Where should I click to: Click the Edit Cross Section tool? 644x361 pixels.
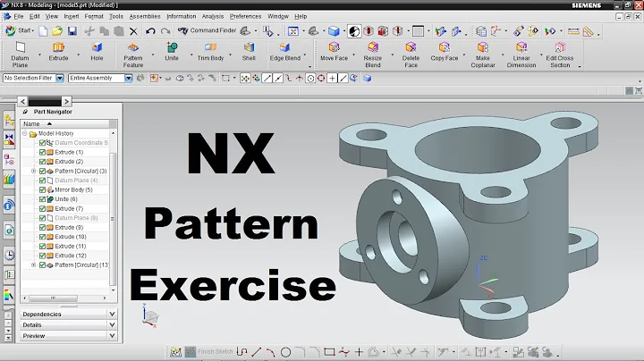click(560, 55)
